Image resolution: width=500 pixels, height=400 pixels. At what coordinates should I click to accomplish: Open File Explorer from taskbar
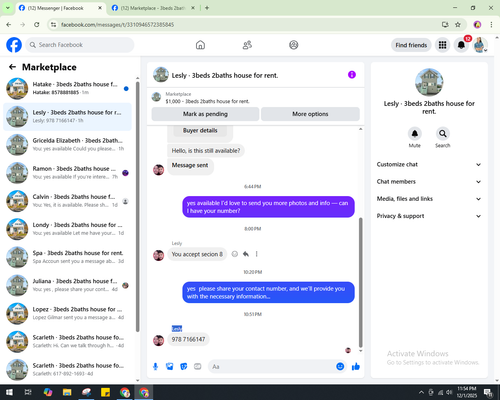point(67,392)
